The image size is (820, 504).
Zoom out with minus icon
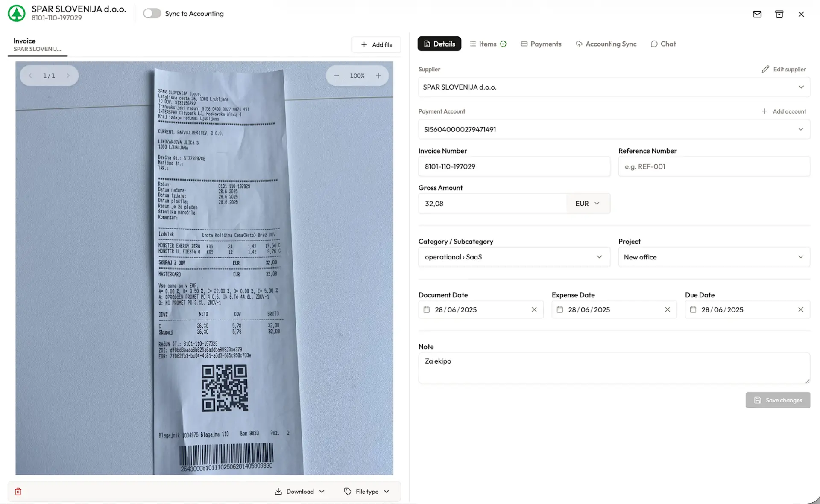[336, 76]
